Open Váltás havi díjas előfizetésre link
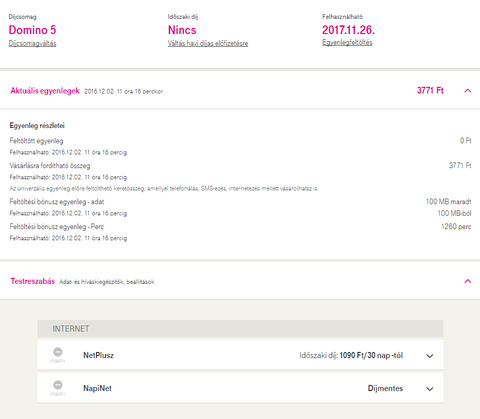Screen dimensions: 480x419 208,43
